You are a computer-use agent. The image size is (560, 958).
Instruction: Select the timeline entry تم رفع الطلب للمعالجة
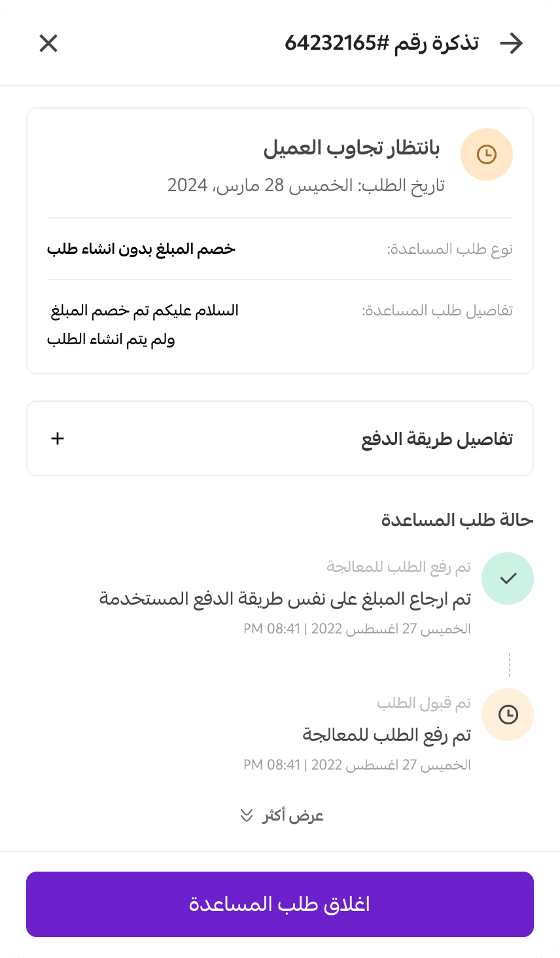tap(386, 734)
